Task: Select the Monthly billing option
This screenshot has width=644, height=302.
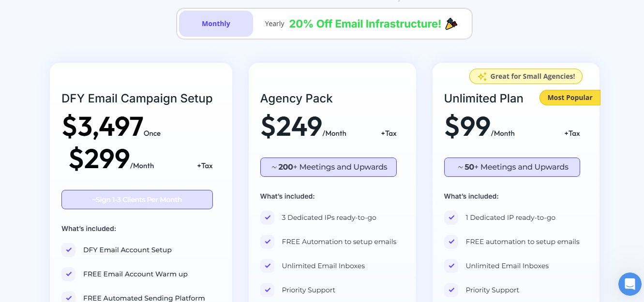Action: 216,23
